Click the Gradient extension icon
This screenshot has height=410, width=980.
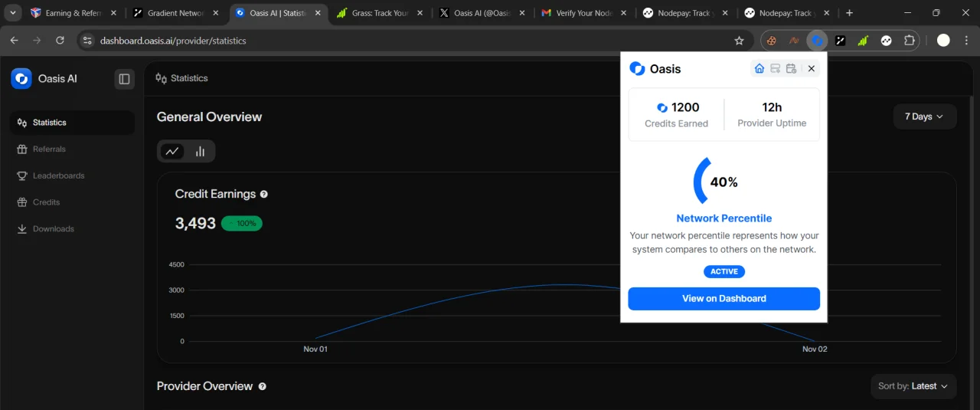click(x=841, y=41)
